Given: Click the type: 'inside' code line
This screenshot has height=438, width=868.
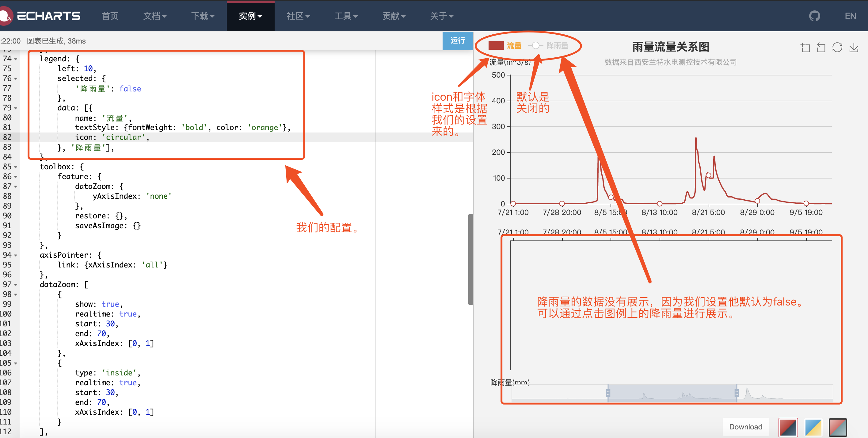Looking at the screenshot, I should (x=108, y=373).
